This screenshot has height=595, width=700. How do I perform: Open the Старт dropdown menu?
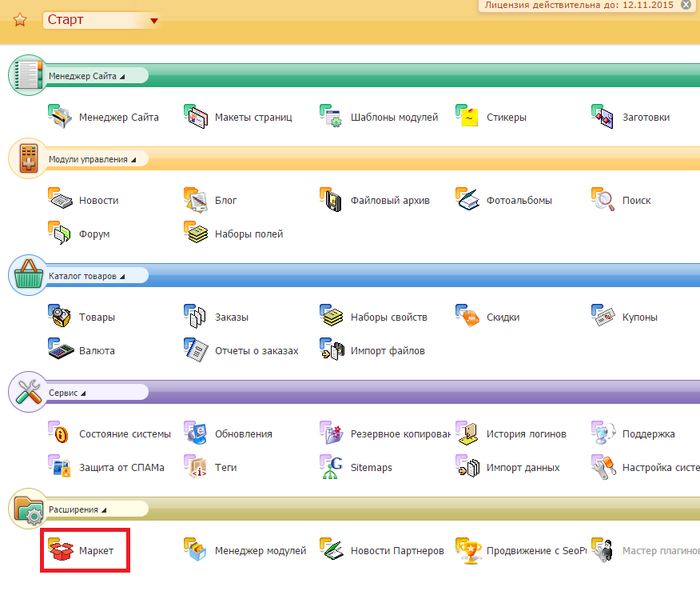tap(153, 20)
